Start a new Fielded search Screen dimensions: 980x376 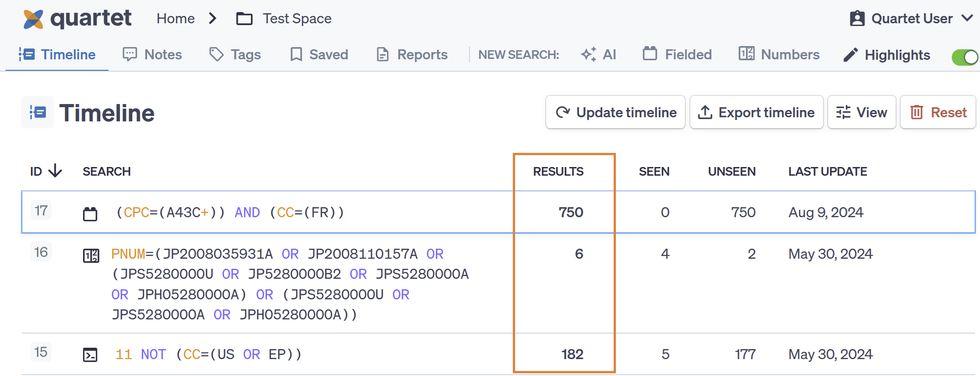pos(678,55)
